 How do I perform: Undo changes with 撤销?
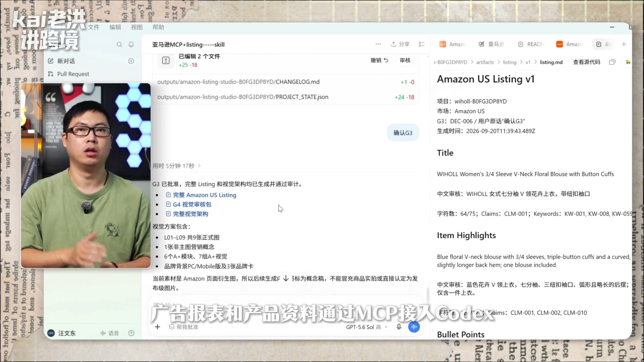379,60
